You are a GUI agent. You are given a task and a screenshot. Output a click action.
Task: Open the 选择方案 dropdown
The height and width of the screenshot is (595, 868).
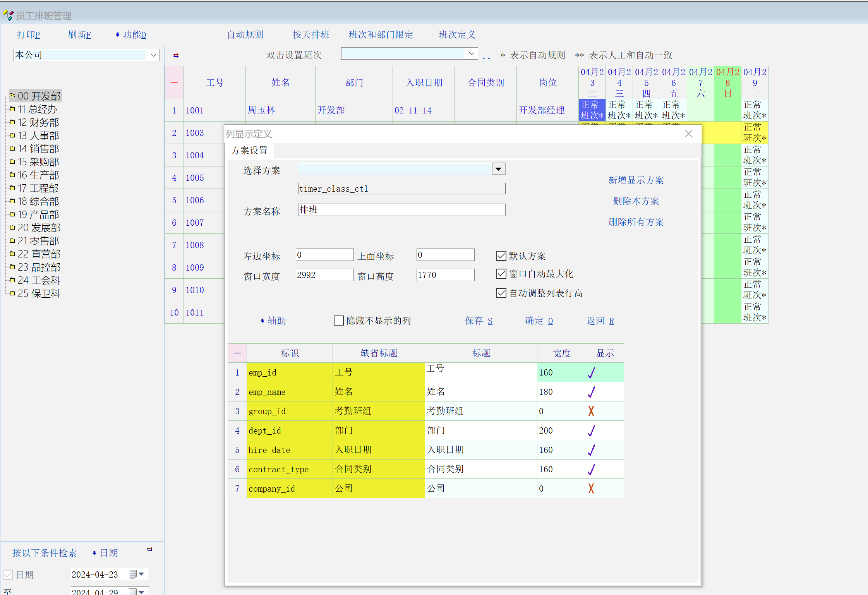point(499,169)
